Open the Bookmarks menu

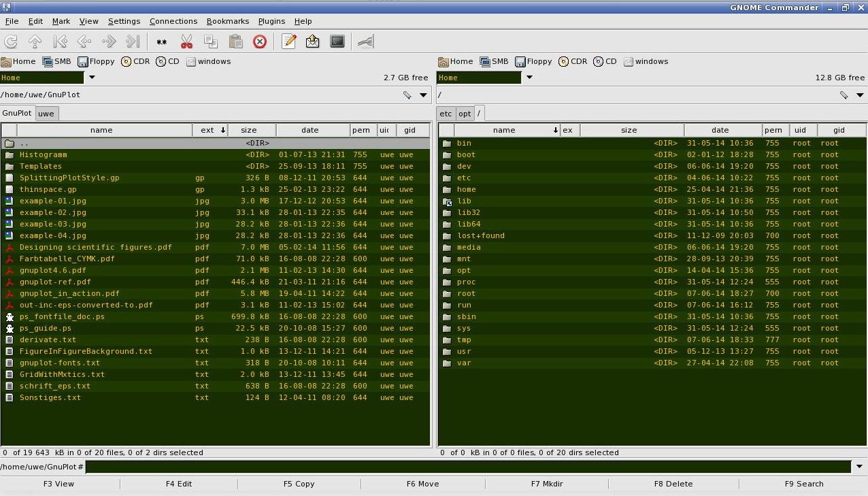[228, 21]
